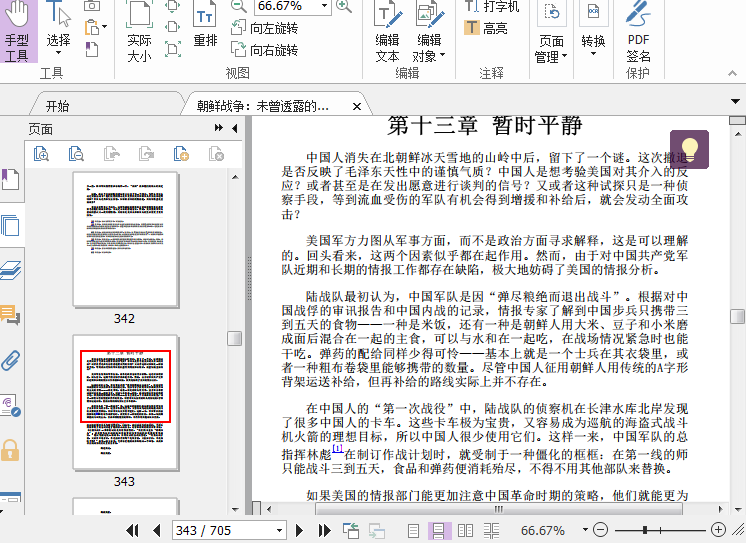Open the digital signatures sidebar panel
Screen dimensions: 746x543
click(x=10, y=405)
